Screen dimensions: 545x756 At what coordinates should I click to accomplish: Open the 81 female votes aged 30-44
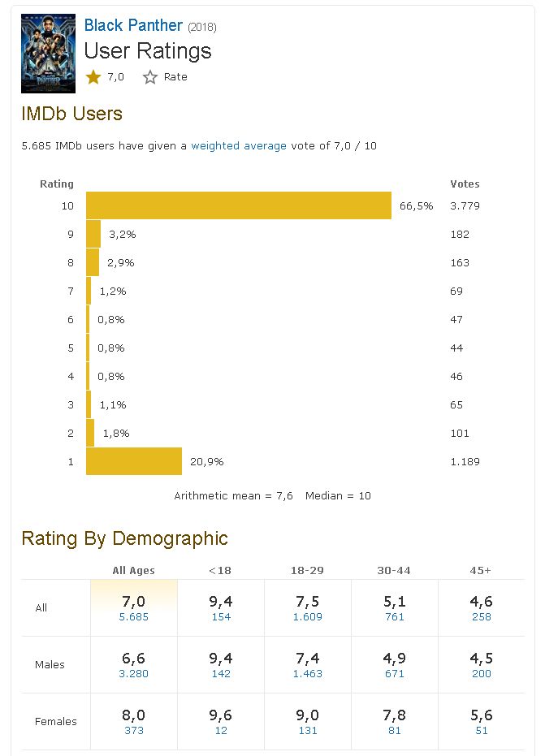click(x=394, y=730)
